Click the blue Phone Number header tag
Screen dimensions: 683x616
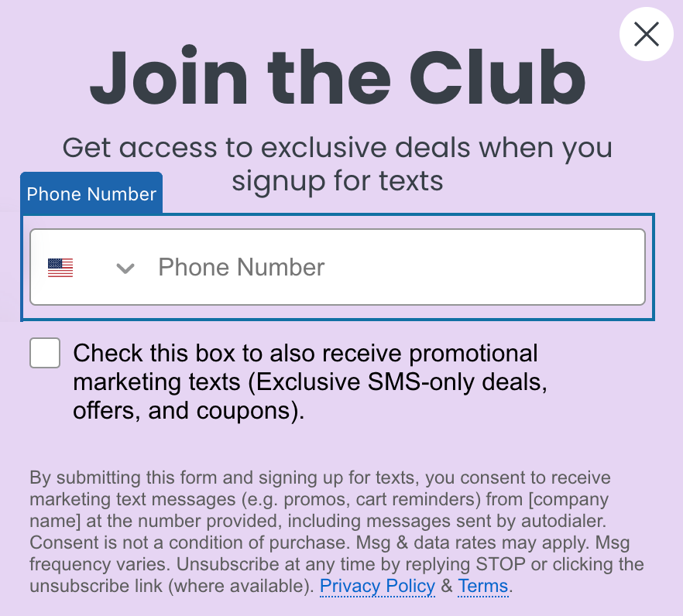(91, 194)
